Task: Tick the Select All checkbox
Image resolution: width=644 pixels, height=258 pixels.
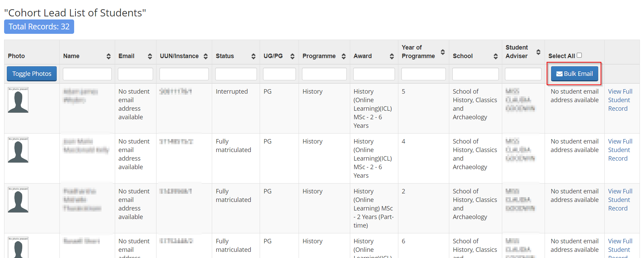Action: coord(579,55)
